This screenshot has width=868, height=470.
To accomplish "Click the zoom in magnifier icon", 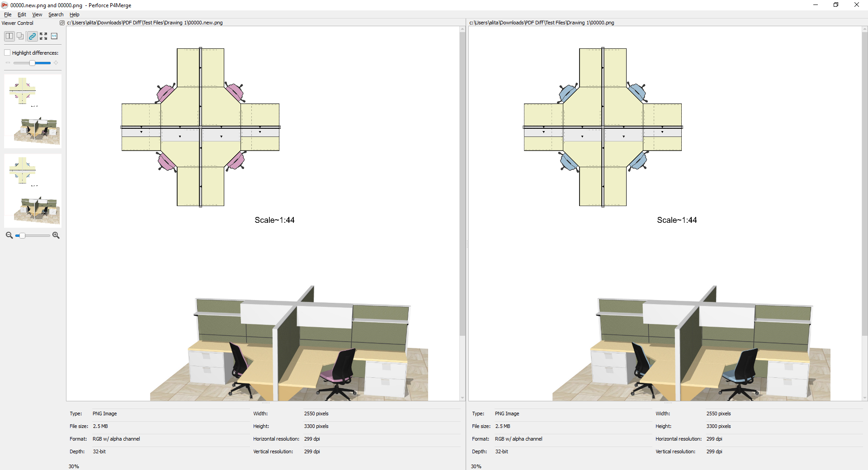I will tap(56, 235).
